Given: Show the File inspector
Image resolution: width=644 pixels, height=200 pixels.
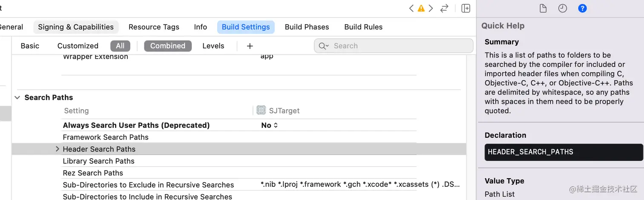Looking at the screenshot, I should [x=543, y=9].
